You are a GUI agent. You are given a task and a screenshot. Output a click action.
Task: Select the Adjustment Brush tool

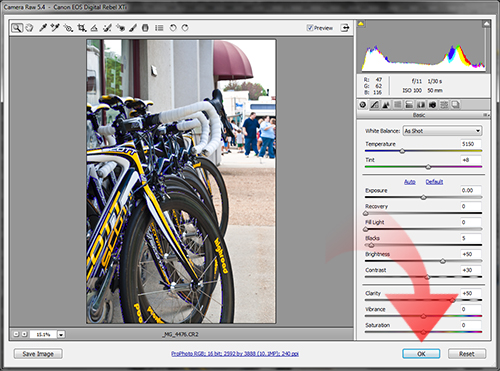[x=133, y=28]
